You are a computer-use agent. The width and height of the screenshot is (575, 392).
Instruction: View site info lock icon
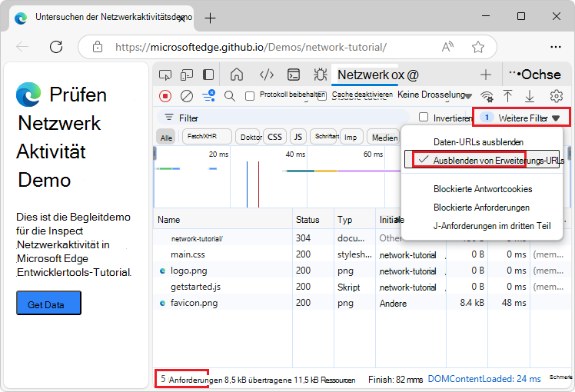pyautogui.click(x=98, y=47)
